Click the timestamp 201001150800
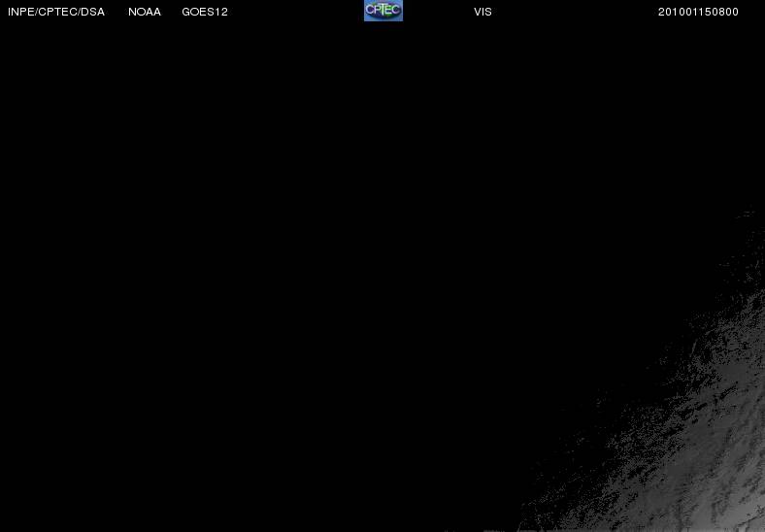 point(698,12)
